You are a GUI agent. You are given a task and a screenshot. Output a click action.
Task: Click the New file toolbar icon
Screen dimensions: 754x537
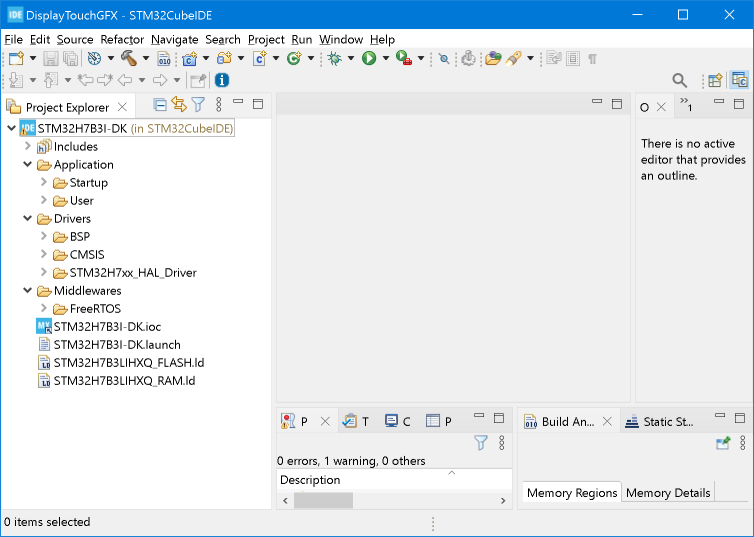coord(16,59)
